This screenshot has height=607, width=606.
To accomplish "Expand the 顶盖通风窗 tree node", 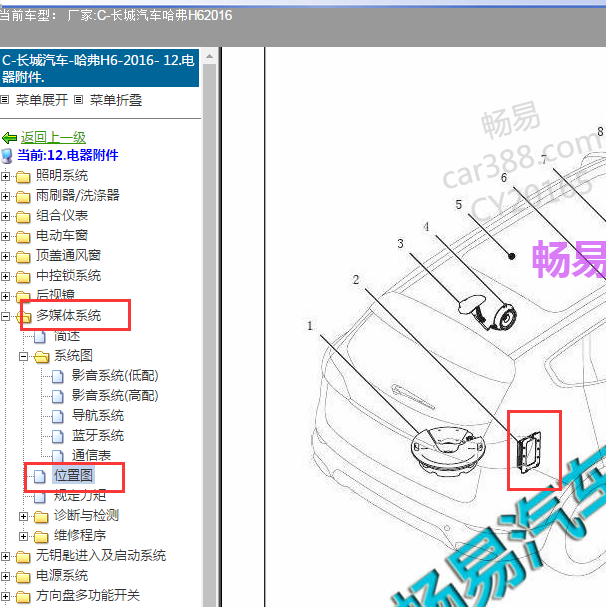I will pyautogui.click(x=5, y=256).
